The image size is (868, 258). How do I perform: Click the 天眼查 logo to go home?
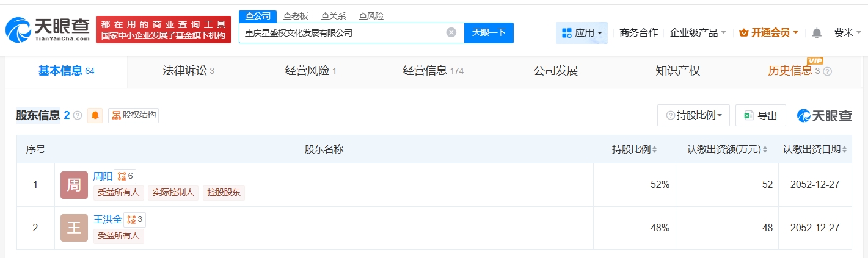(x=48, y=30)
